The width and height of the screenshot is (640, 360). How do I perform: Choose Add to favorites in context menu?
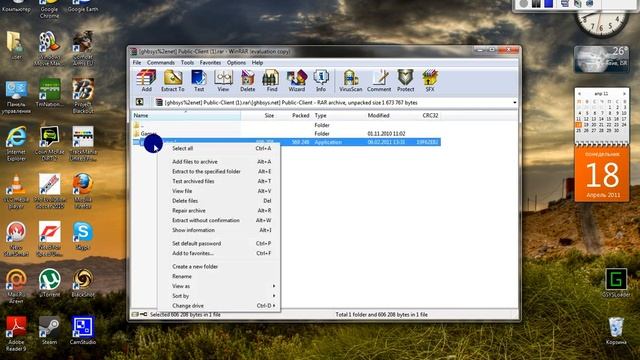pos(219,253)
